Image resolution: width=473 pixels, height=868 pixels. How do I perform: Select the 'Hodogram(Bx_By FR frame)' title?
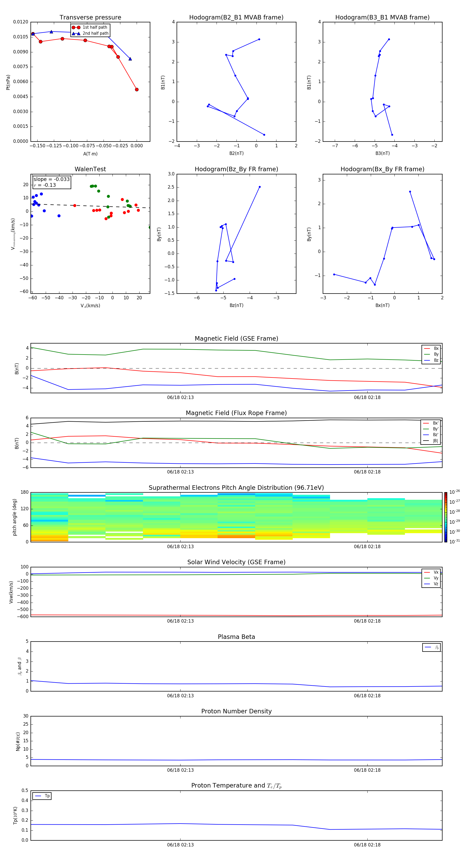(382, 169)
